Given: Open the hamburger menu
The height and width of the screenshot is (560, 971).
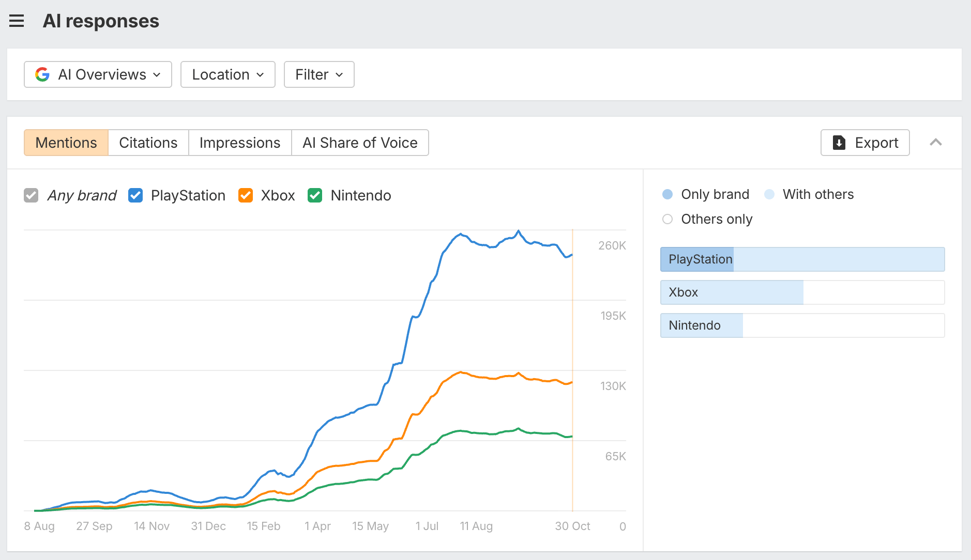Looking at the screenshot, I should pos(17,21).
